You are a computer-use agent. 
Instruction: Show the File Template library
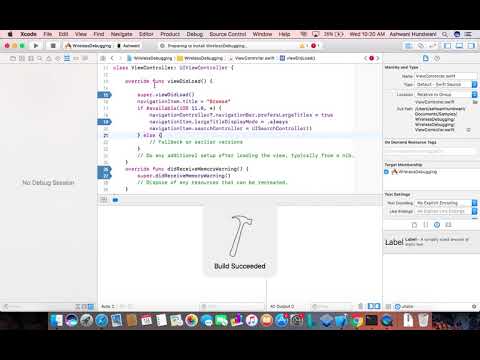(x=414, y=225)
